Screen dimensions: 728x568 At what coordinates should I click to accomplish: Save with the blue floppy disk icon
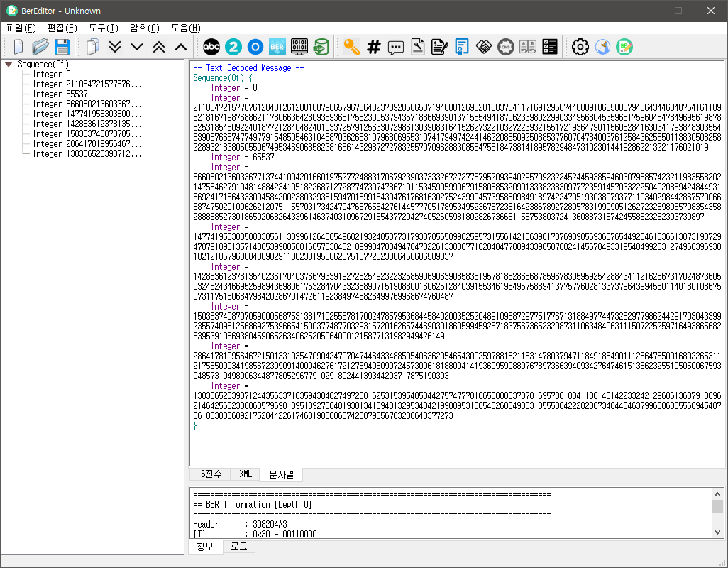(x=62, y=47)
